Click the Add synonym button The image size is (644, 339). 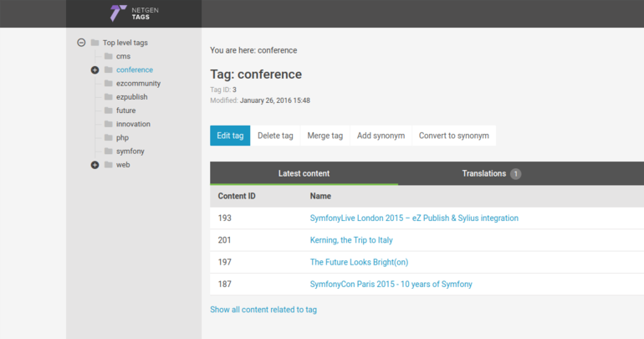tap(381, 136)
